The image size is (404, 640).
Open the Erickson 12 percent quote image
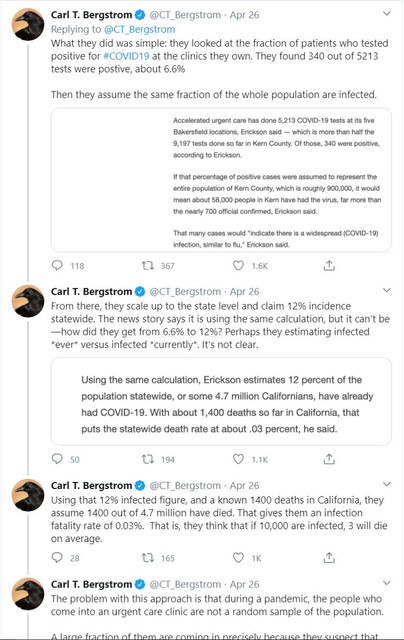221,401
